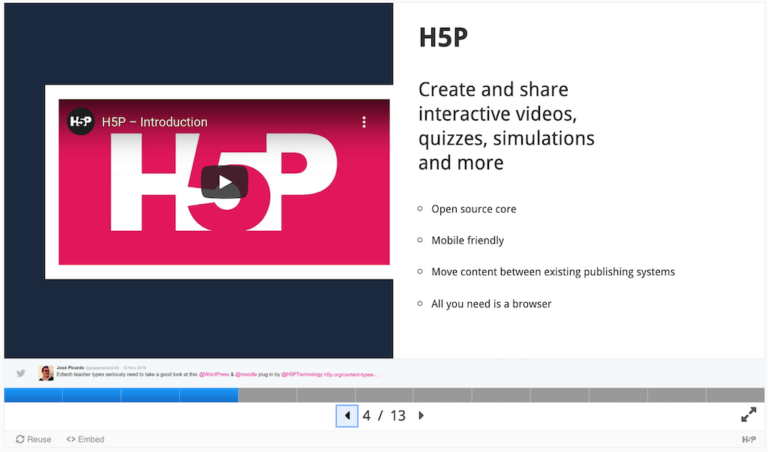Jump to slide 2 in progress bar
This screenshot has height=452, width=768.
tap(92, 395)
